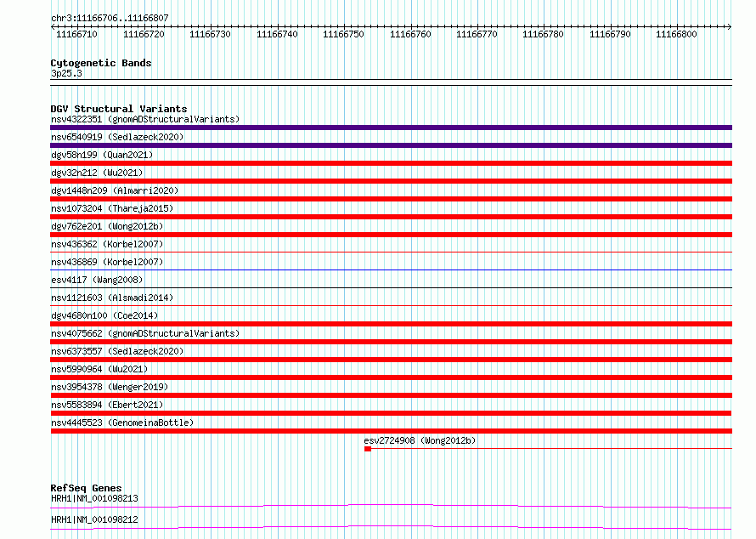Image resolution: width=756 pixels, height=539 pixels.
Task: Select nsv1073204 (Thareja2015) label
Action: click(112, 208)
